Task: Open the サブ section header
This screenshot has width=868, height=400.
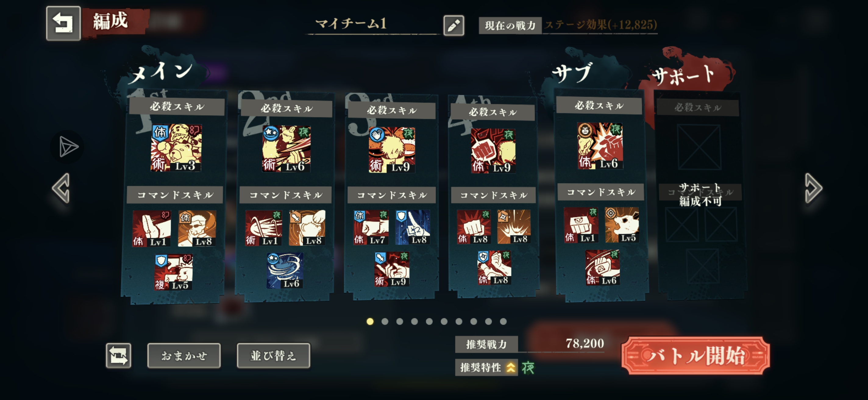Action: click(x=572, y=73)
